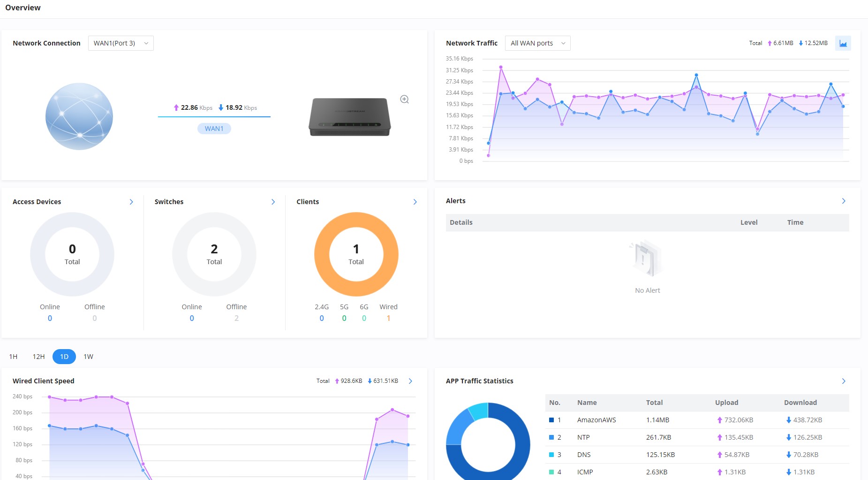Select the 1W time range
This screenshot has width=868, height=480.
[x=88, y=357]
